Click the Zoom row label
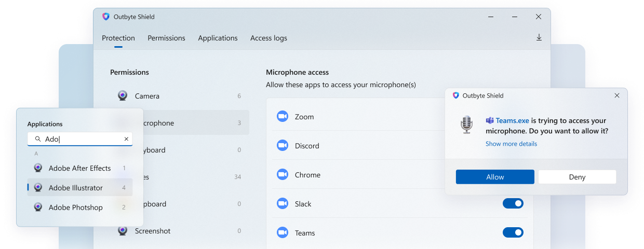Viewport: 644px width, 249px height. point(304,117)
